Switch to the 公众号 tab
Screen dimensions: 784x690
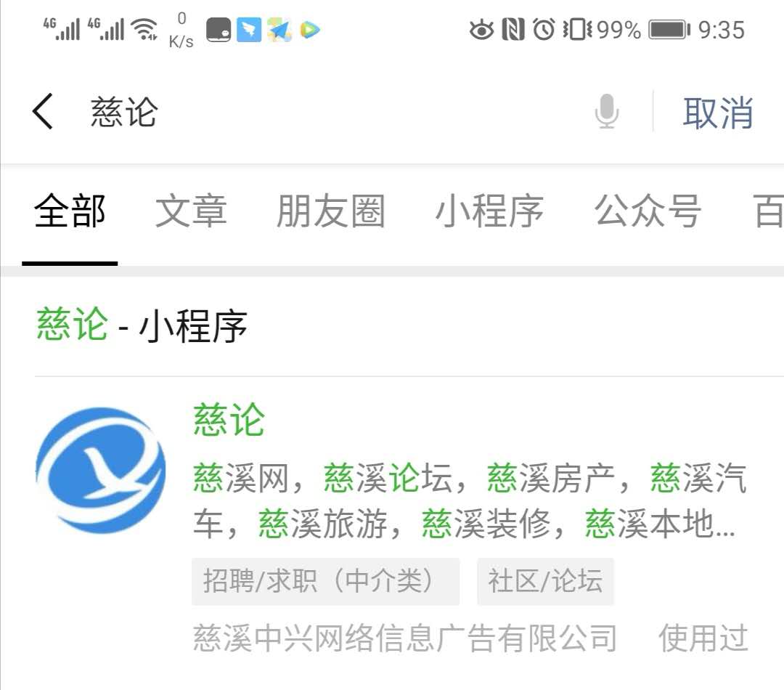[x=648, y=211]
